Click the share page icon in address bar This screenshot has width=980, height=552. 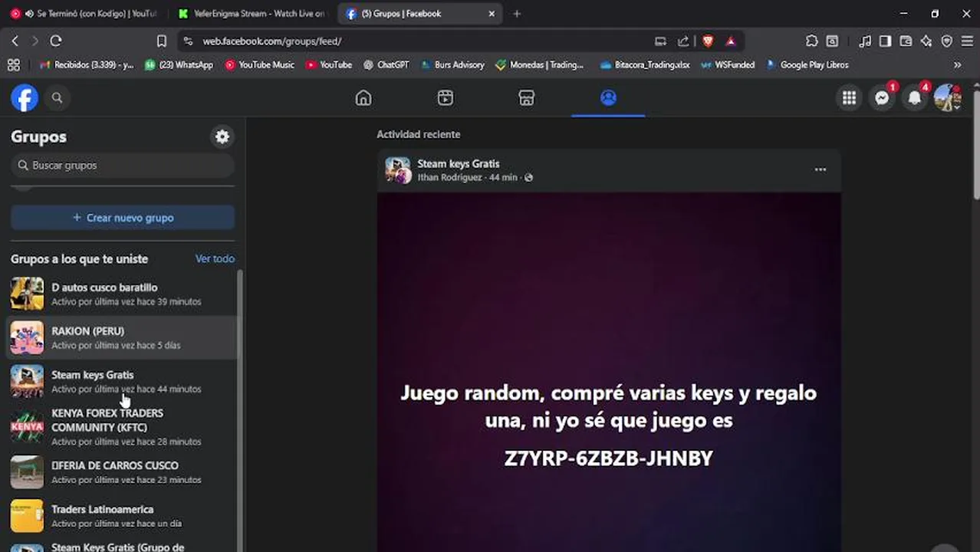[x=683, y=41]
